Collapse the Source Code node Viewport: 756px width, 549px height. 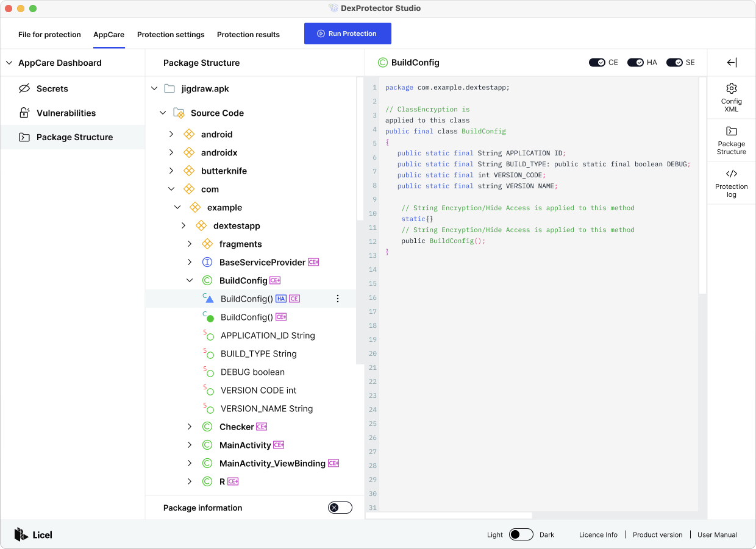pos(163,113)
